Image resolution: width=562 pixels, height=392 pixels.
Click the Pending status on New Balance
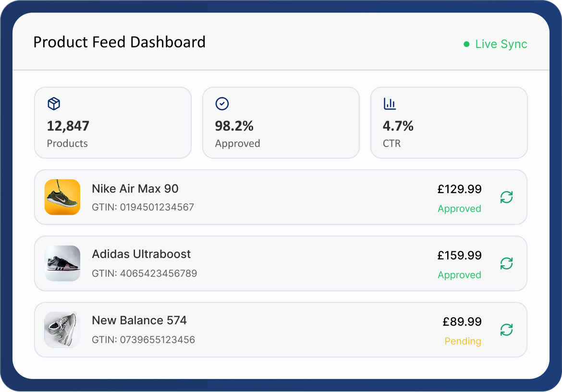coord(463,342)
